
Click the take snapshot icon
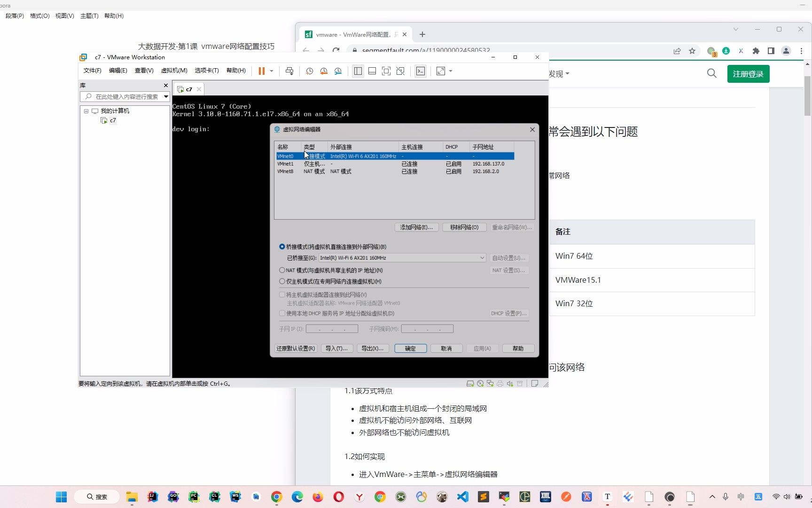[x=309, y=71]
